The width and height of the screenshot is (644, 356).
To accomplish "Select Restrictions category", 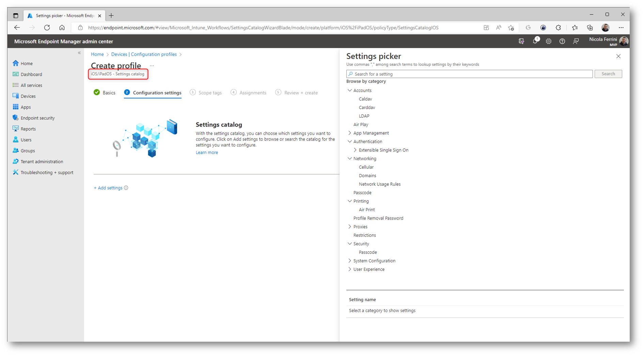I will (x=364, y=235).
